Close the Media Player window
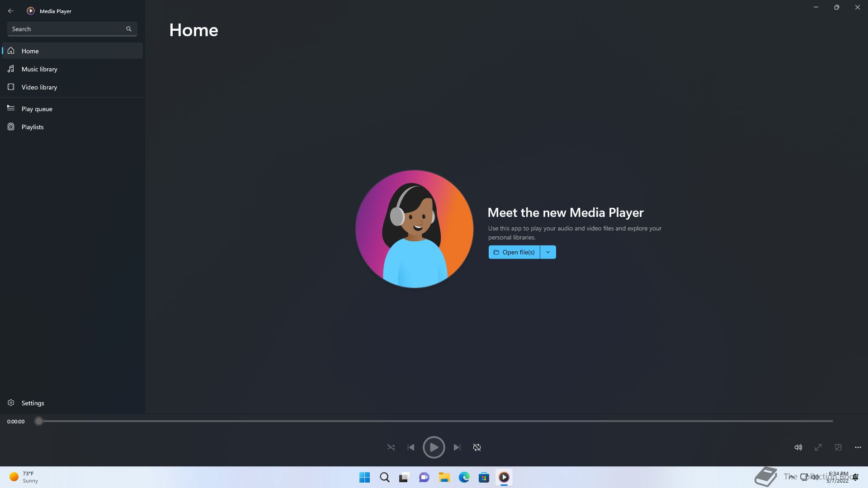The width and height of the screenshot is (868, 488). (857, 7)
